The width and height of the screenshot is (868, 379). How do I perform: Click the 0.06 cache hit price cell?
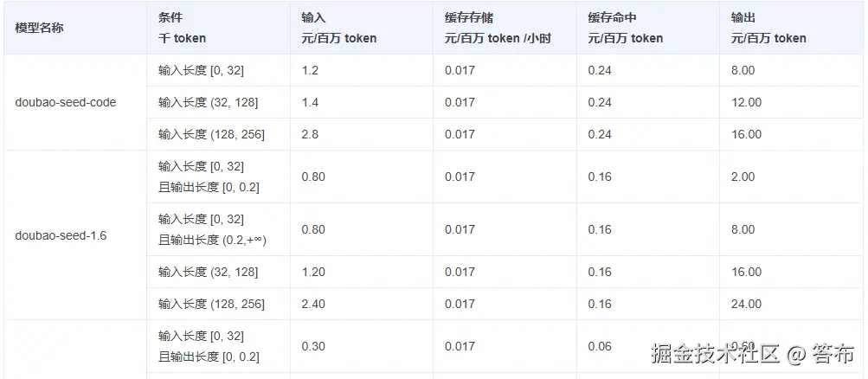point(600,346)
